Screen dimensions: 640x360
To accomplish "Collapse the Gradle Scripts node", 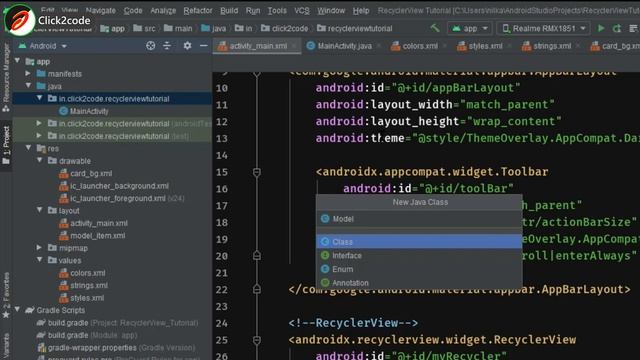I will (18, 309).
